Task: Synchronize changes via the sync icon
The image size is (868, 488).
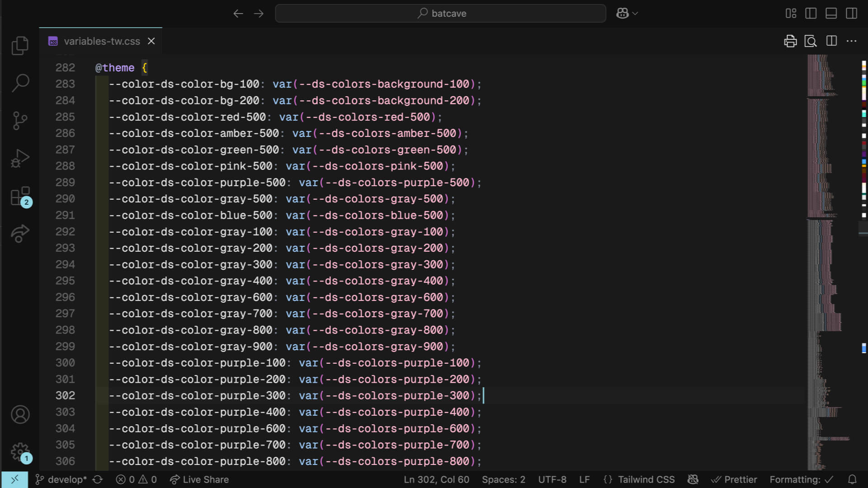Action: coord(98,479)
